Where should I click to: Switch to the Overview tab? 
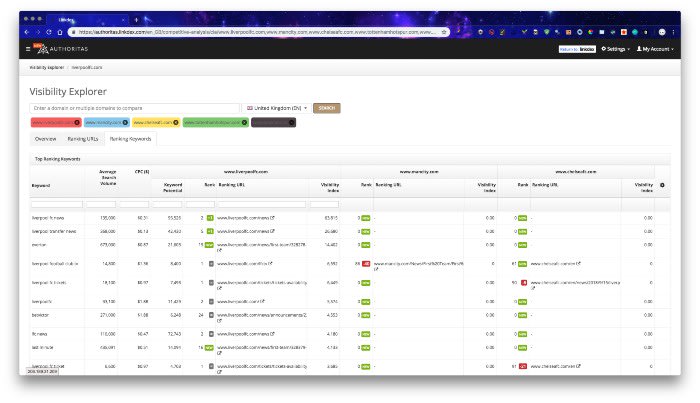(x=46, y=139)
